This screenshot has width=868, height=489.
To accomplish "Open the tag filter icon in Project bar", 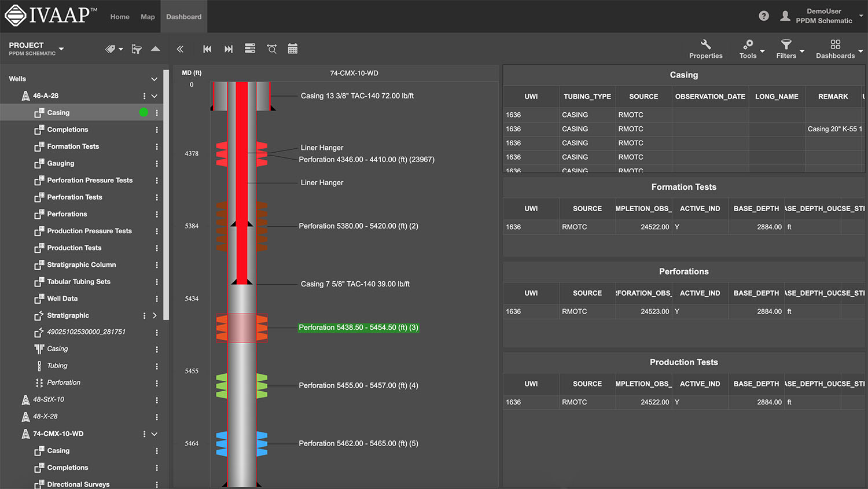I will click(111, 49).
